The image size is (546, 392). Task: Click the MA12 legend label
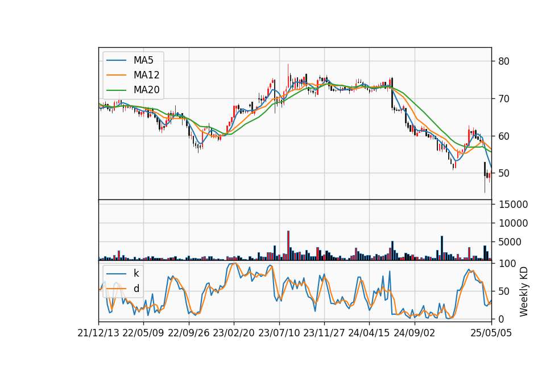pyautogui.click(x=146, y=75)
